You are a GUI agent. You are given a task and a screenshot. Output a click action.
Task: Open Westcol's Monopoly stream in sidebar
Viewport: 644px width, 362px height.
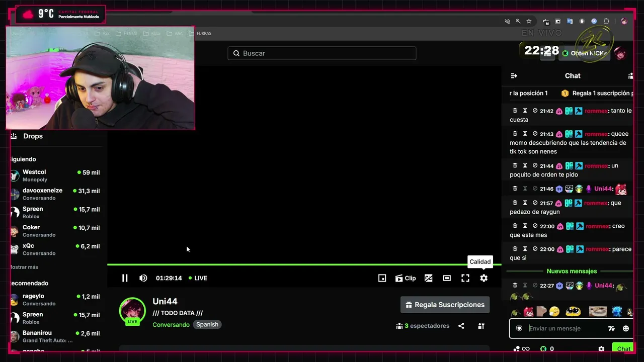point(55,175)
